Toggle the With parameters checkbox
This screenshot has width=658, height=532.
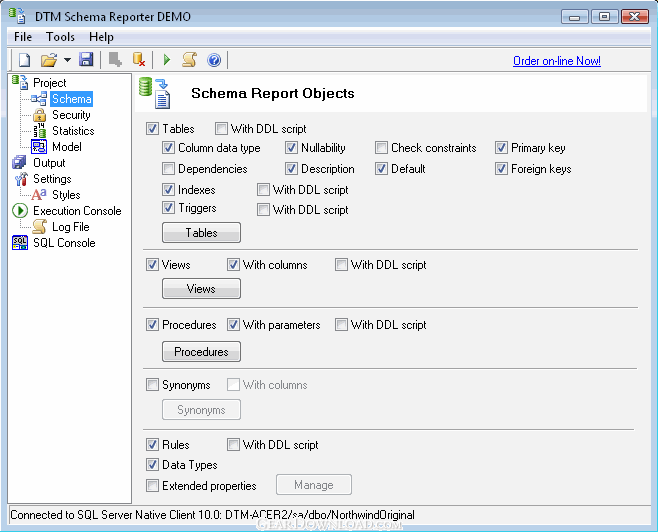233,325
